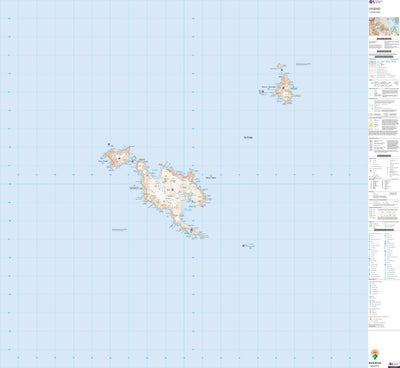Image resolution: width=400 pixels, height=368 pixels.
Task: Click the purple marker in the largest island's centre
Action: (172, 190)
